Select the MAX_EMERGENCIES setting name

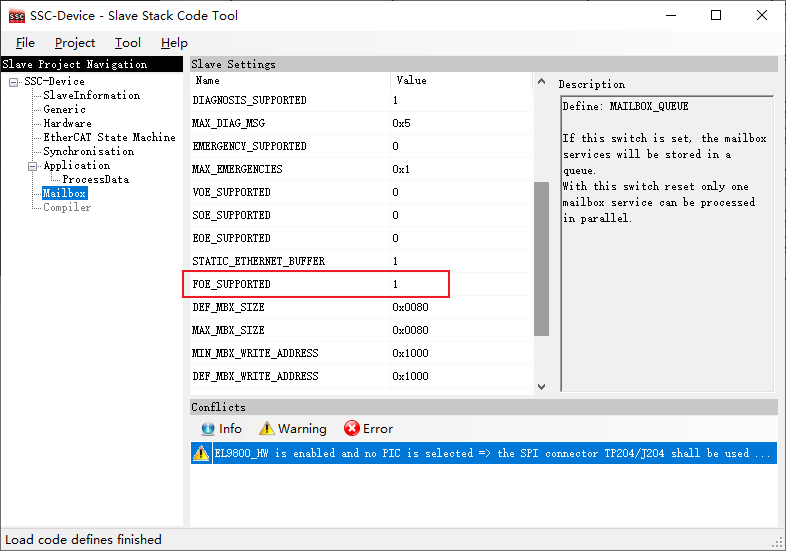click(x=237, y=169)
